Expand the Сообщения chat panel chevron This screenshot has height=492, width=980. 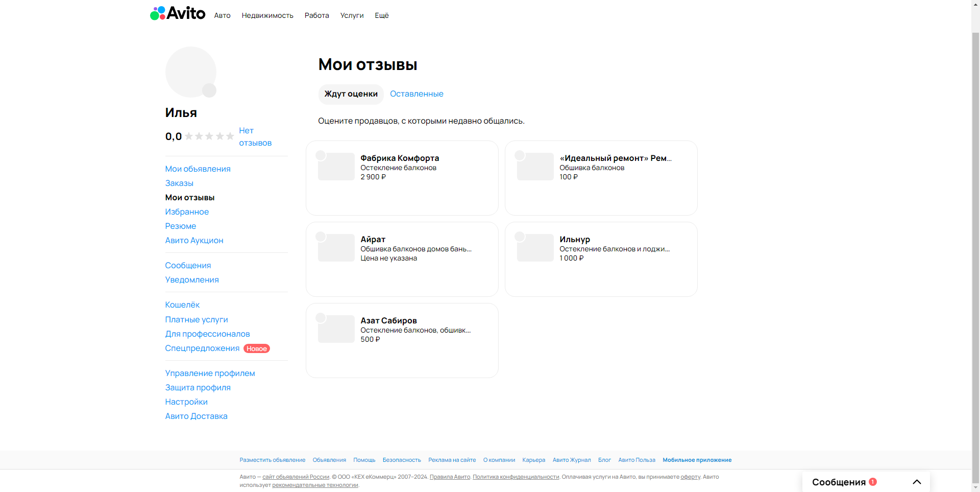[917, 482]
